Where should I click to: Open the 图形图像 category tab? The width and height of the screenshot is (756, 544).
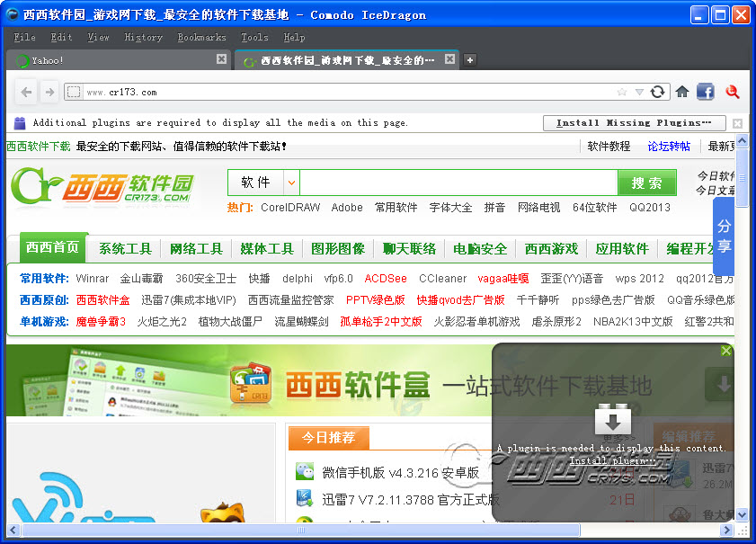click(337, 249)
